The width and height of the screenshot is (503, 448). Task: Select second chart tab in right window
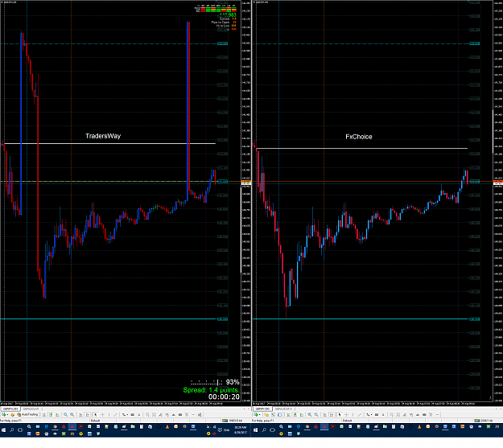tap(283, 409)
